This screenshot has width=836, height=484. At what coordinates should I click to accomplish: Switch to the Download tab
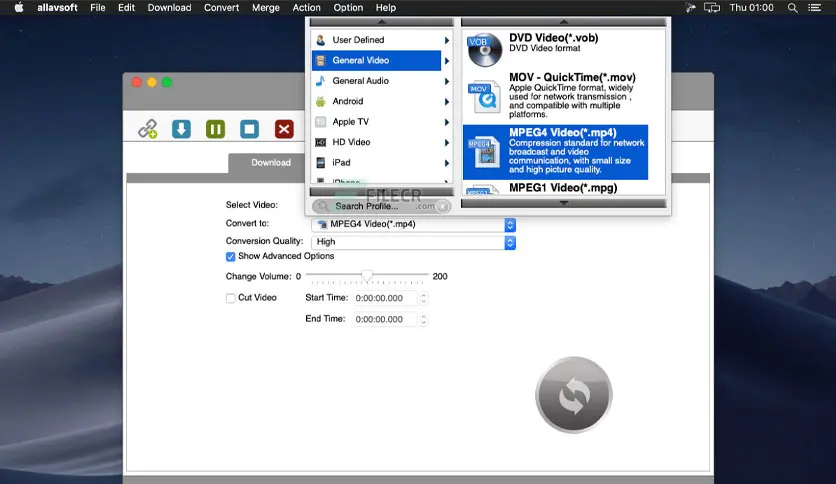point(271,163)
